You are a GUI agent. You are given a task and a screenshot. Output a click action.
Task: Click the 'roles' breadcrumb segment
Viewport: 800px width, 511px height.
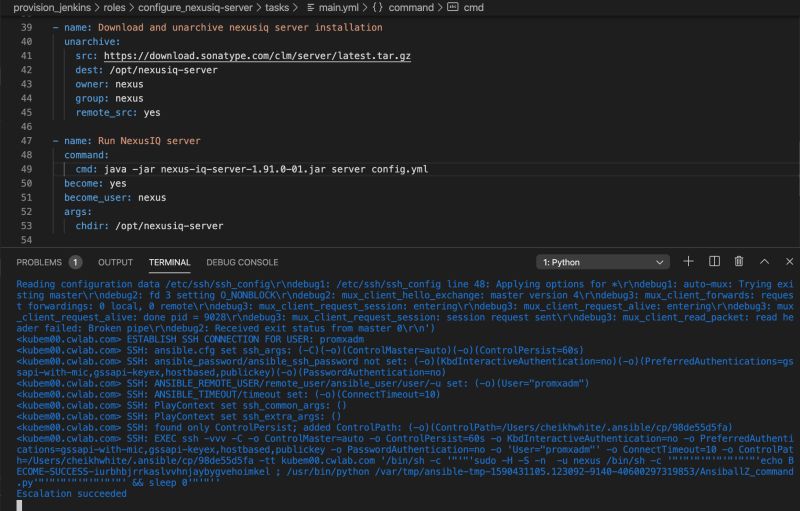[x=114, y=8]
